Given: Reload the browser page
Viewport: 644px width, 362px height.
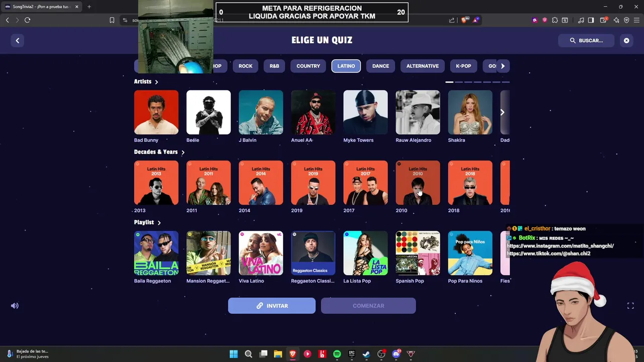Looking at the screenshot, I should (x=27, y=20).
